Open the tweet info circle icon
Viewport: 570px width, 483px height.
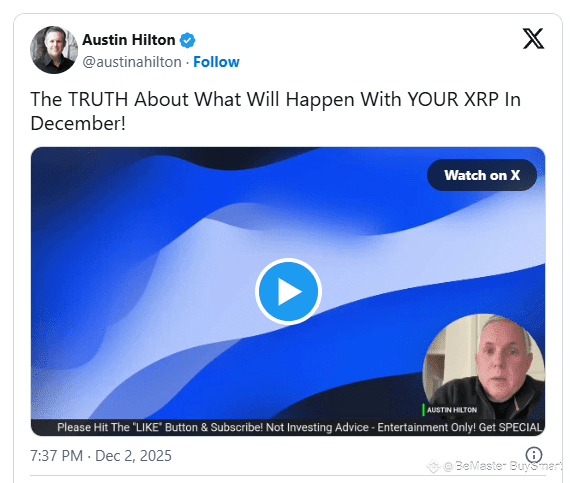[x=534, y=455]
